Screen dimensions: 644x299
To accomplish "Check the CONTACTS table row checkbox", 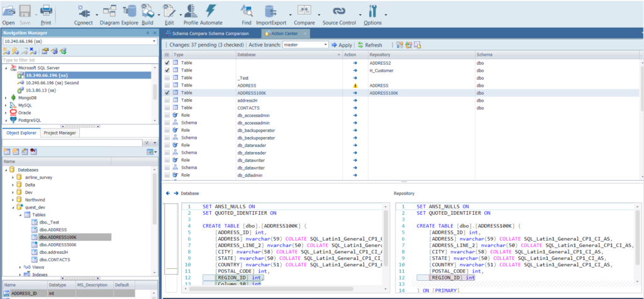I will 167,108.
